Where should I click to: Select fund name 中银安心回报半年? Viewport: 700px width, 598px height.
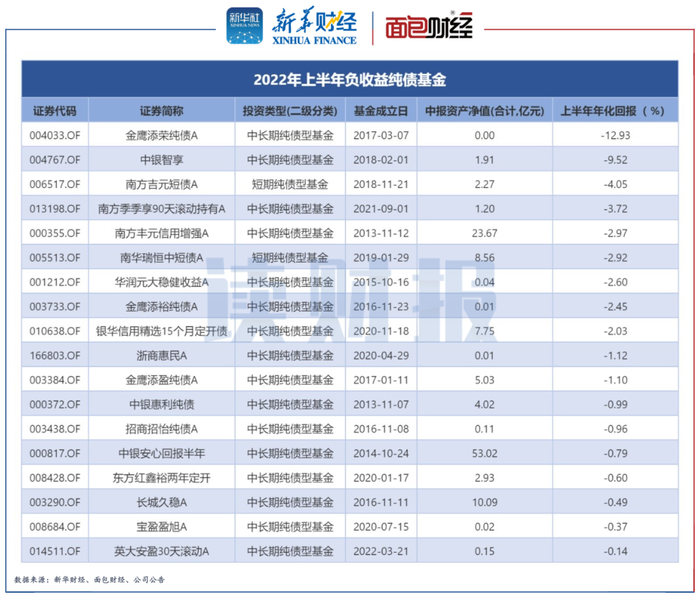click(x=162, y=453)
